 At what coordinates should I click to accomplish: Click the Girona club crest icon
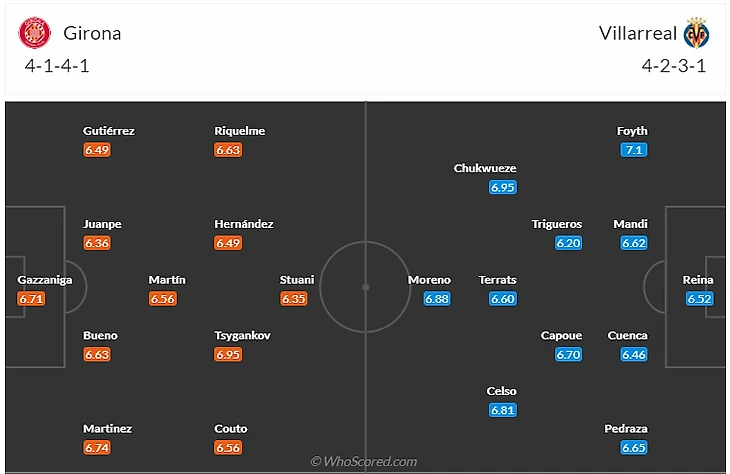coord(34,34)
